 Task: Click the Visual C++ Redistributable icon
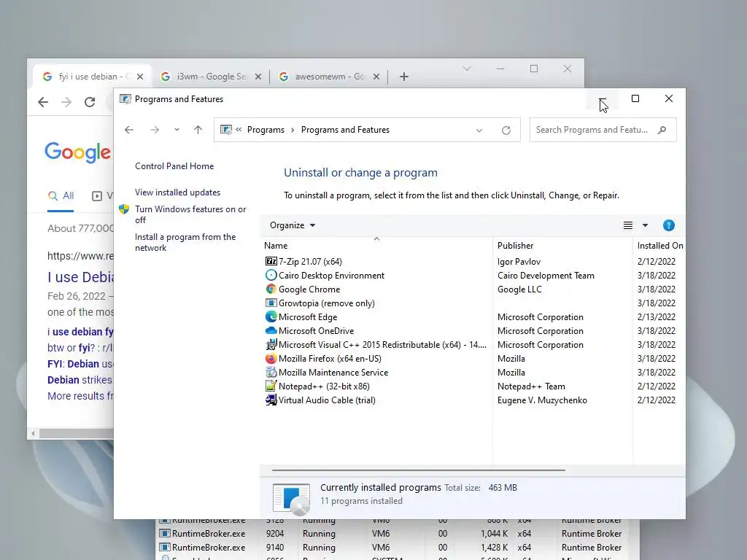271,344
